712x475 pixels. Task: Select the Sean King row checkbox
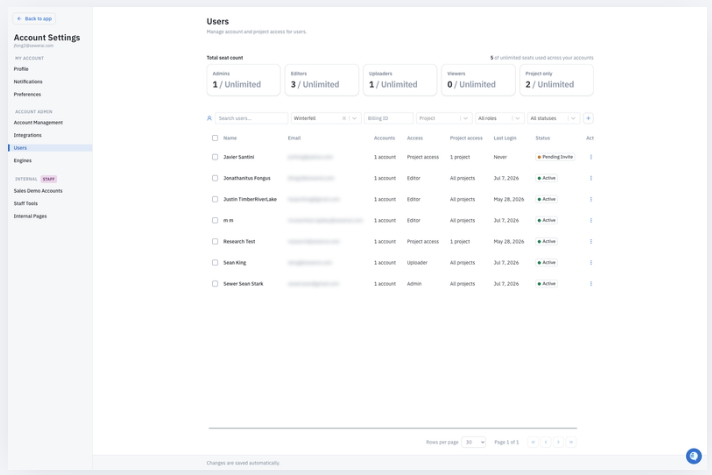point(215,262)
